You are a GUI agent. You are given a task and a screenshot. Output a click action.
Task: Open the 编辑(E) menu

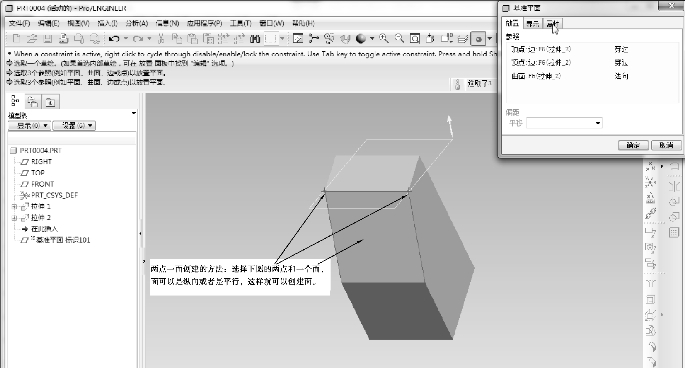tap(48, 23)
